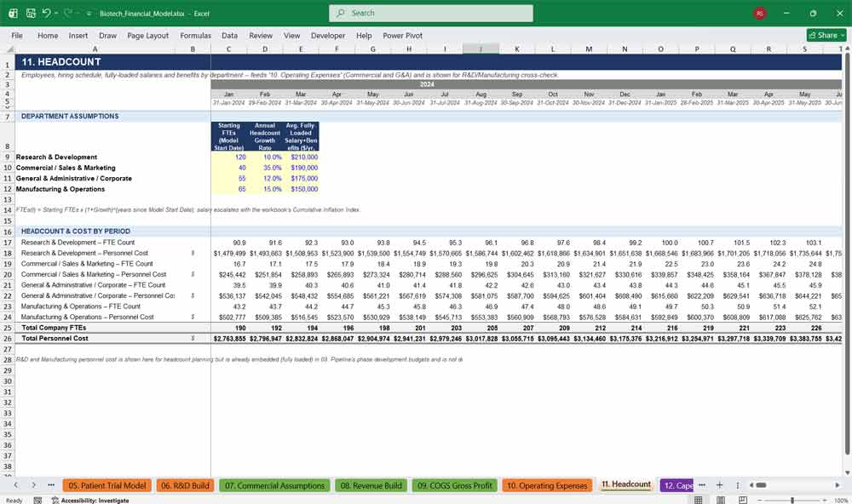852x504 pixels.
Task: Click the Redo arrow icon
Action: click(x=68, y=13)
